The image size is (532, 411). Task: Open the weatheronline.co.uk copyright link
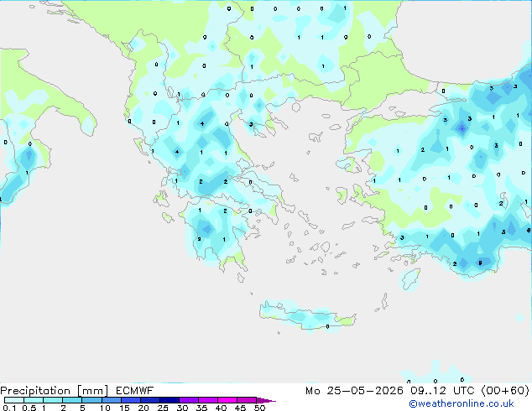pyautogui.click(x=462, y=403)
